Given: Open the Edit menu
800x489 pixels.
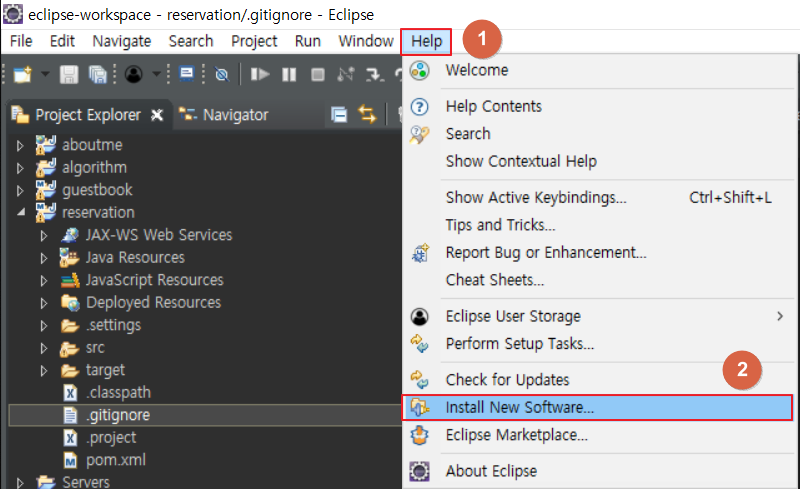Looking at the screenshot, I should [62, 41].
